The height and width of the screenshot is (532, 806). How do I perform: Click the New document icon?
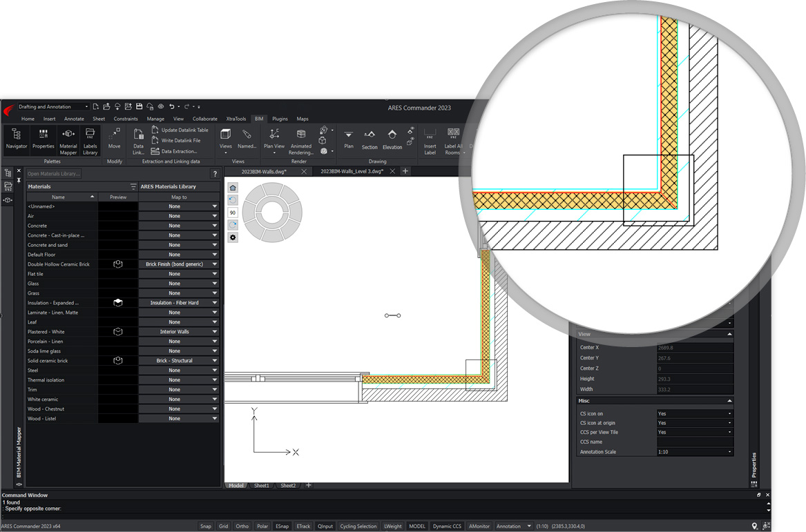[95, 106]
